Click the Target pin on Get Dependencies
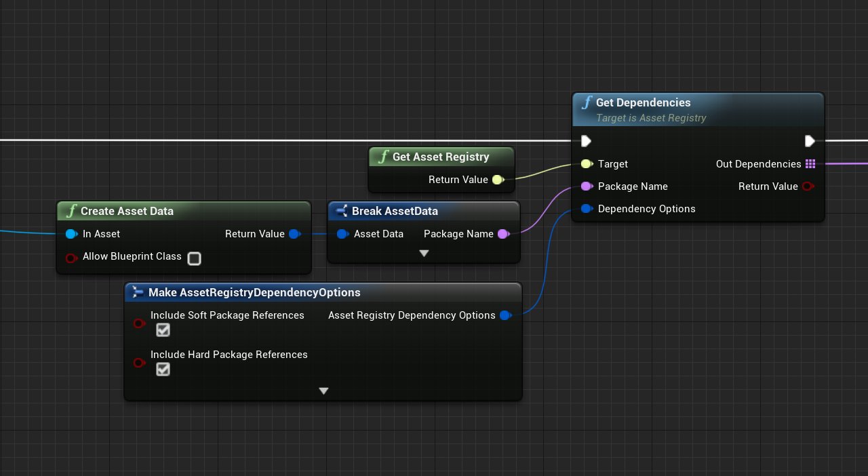 [587, 163]
